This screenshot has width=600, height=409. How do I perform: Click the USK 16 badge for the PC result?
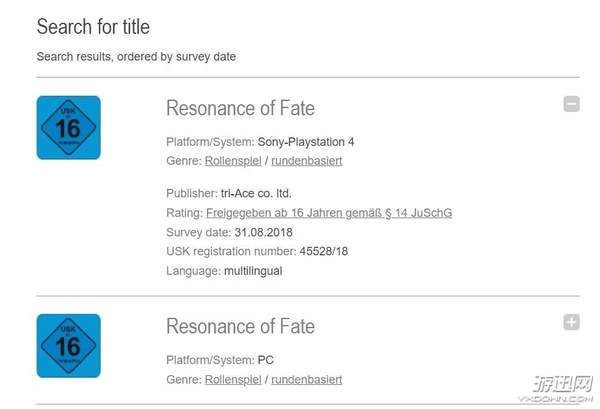click(x=68, y=345)
